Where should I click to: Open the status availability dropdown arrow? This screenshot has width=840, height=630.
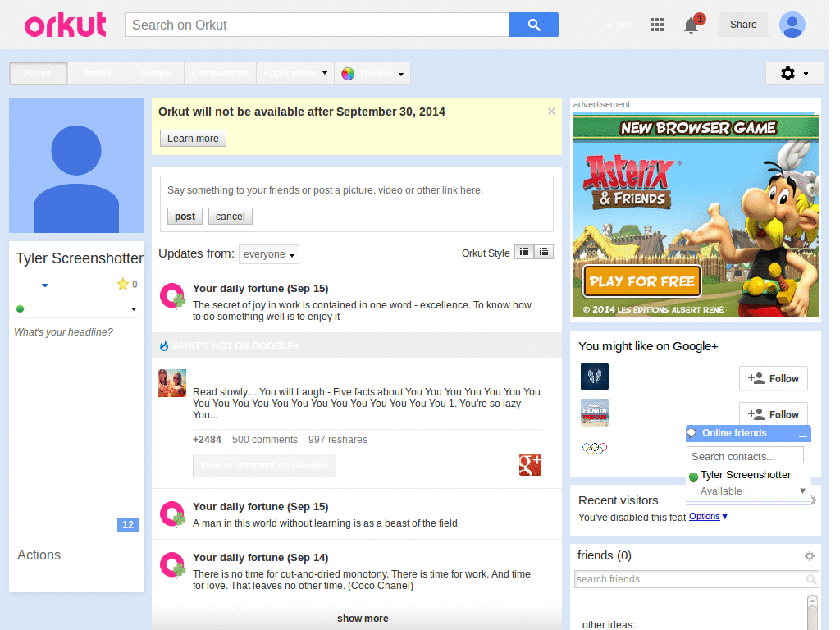point(134,309)
